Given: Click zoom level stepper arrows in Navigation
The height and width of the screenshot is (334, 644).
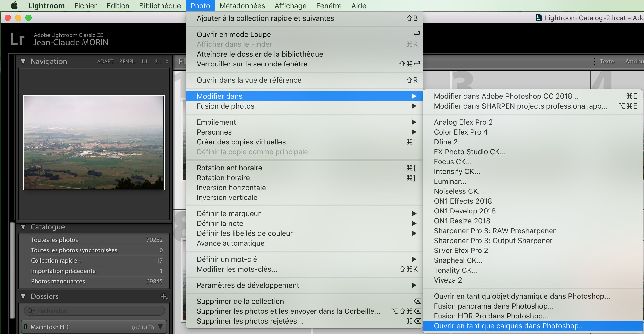Looking at the screenshot, I should [167, 62].
